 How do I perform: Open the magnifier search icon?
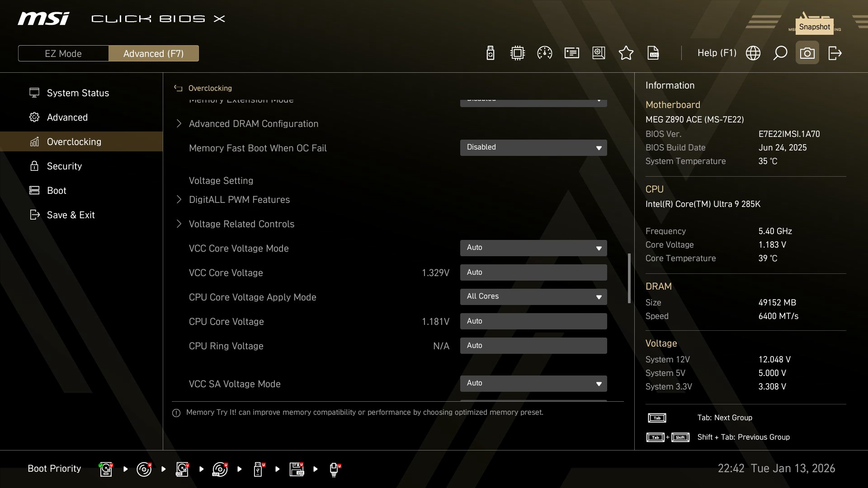pyautogui.click(x=780, y=53)
